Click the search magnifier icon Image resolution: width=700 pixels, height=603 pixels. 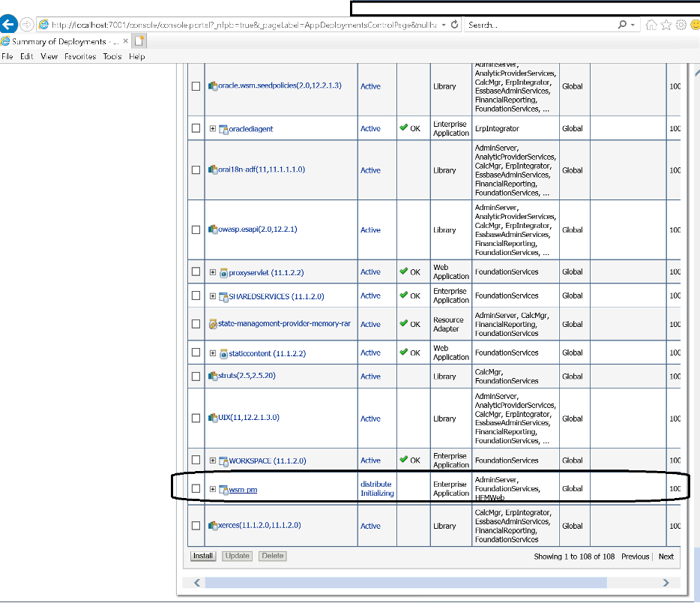(x=622, y=25)
